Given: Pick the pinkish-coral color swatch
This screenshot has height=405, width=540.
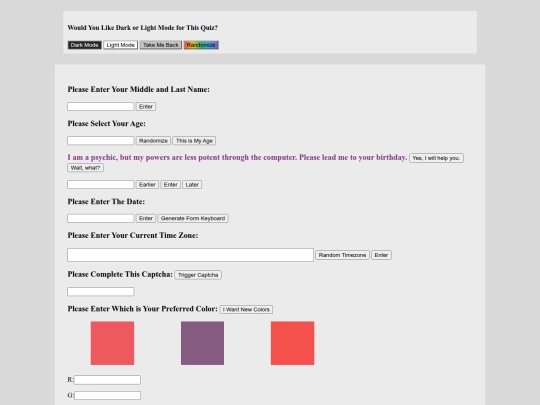Looking at the screenshot, I should click(x=112, y=343).
